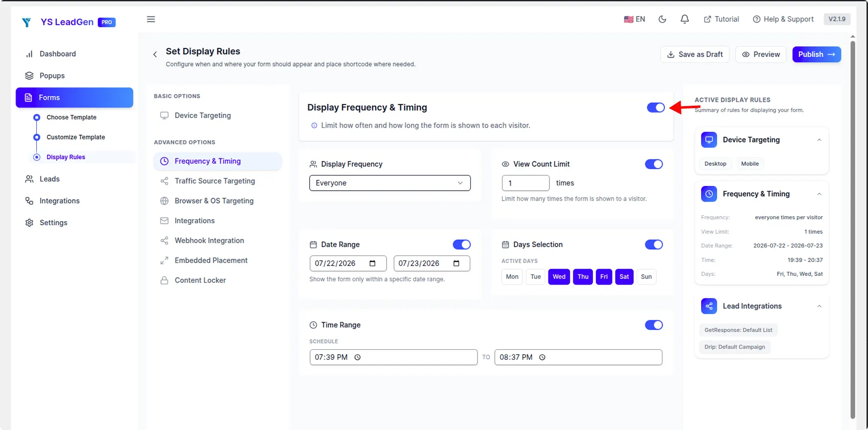Image resolution: width=868 pixels, height=430 pixels.
Task: Click the clock icon in 07:39 PM field
Action: pos(358,357)
